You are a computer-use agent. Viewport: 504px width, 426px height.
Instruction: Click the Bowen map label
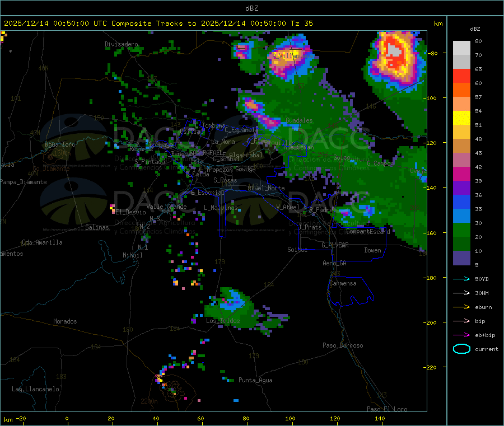[x=372, y=250]
